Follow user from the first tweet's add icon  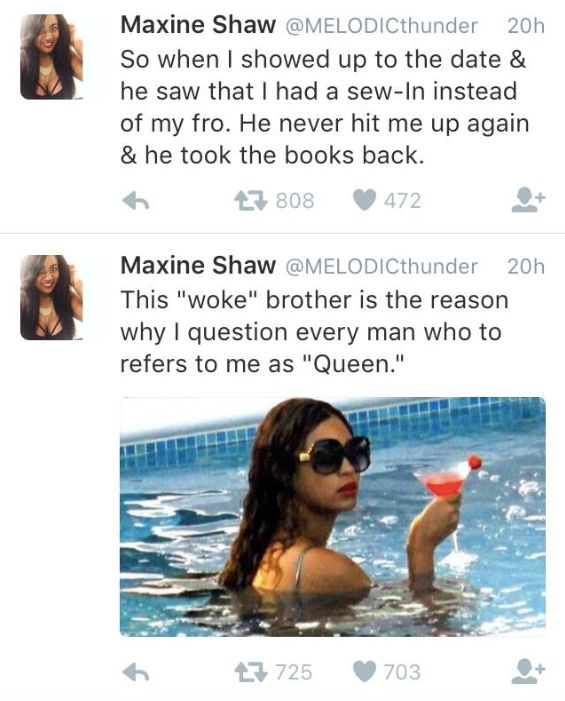529,200
